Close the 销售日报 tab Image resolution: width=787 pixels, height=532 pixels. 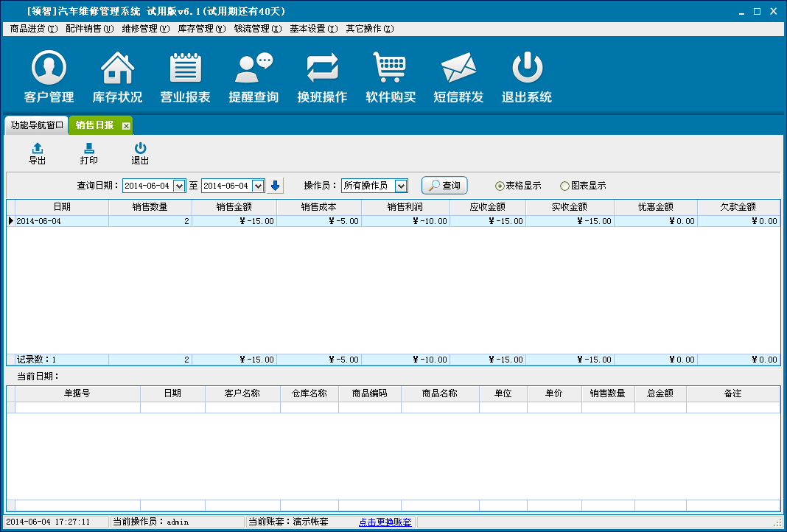126,126
